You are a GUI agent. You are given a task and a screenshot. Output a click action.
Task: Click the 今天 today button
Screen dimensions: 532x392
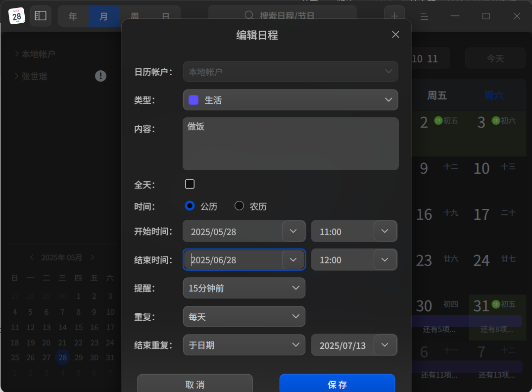(x=495, y=58)
